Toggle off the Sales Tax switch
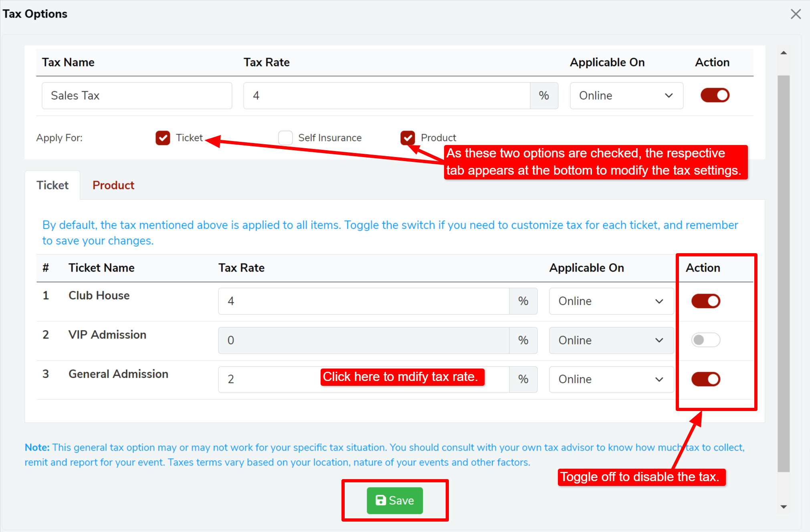The width and height of the screenshot is (810, 532). (x=715, y=95)
